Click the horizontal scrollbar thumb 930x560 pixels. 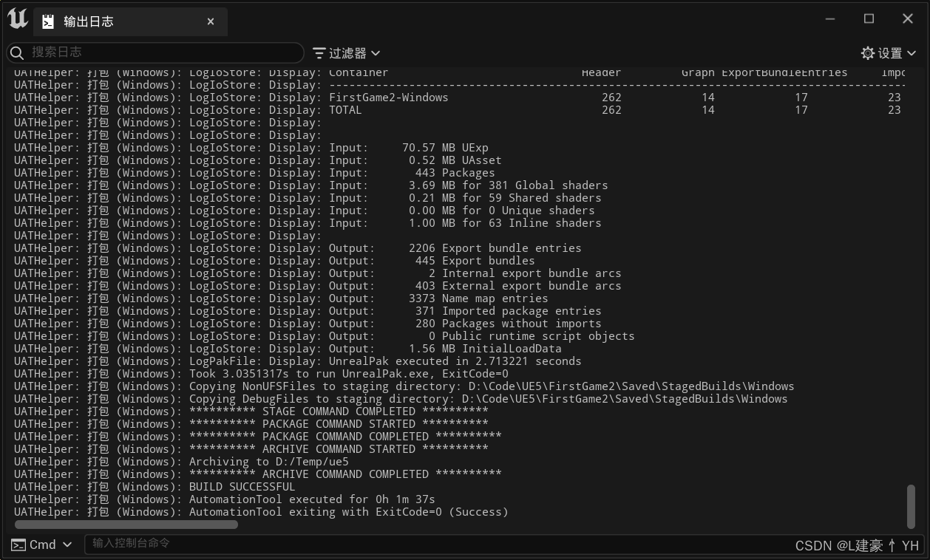[126, 525]
